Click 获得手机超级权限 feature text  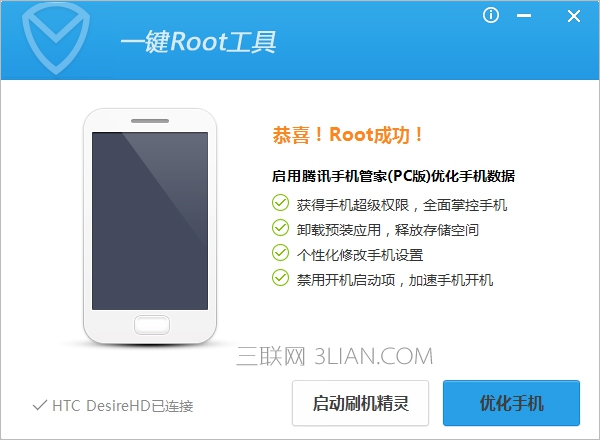[352, 205]
